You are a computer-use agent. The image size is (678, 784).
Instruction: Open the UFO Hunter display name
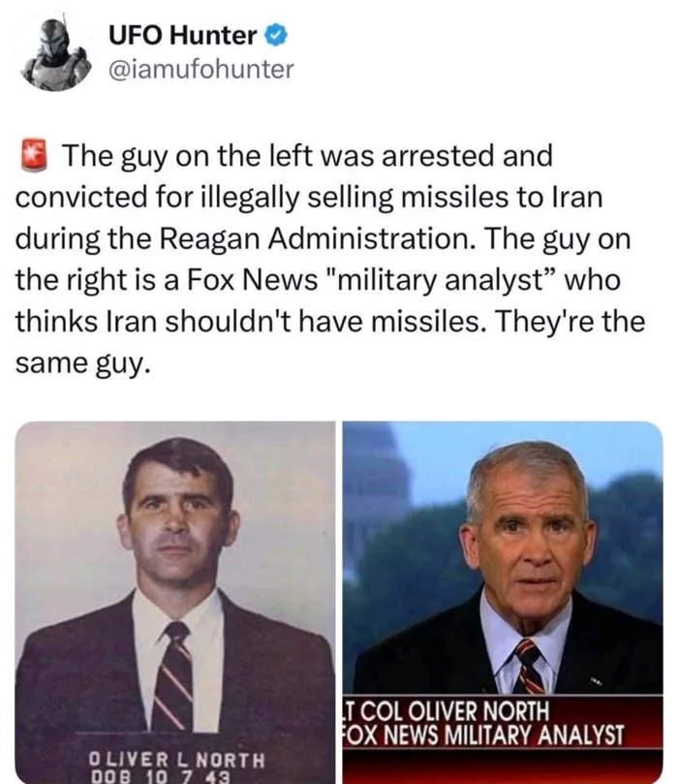[185, 37]
